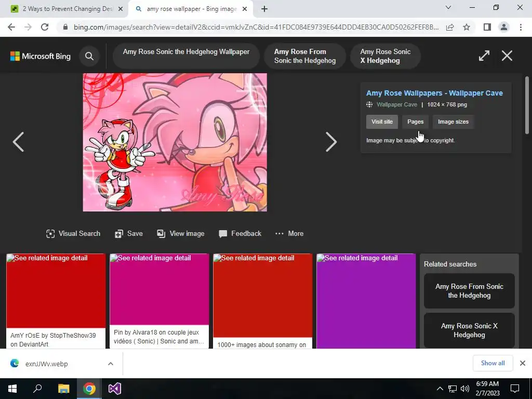Open the Chrome three-dot menu

[x=521, y=27]
